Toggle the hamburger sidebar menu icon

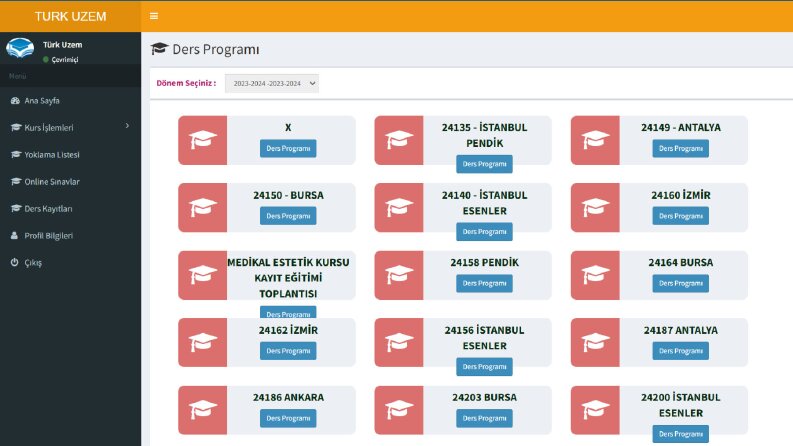pyautogui.click(x=154, y=16)
